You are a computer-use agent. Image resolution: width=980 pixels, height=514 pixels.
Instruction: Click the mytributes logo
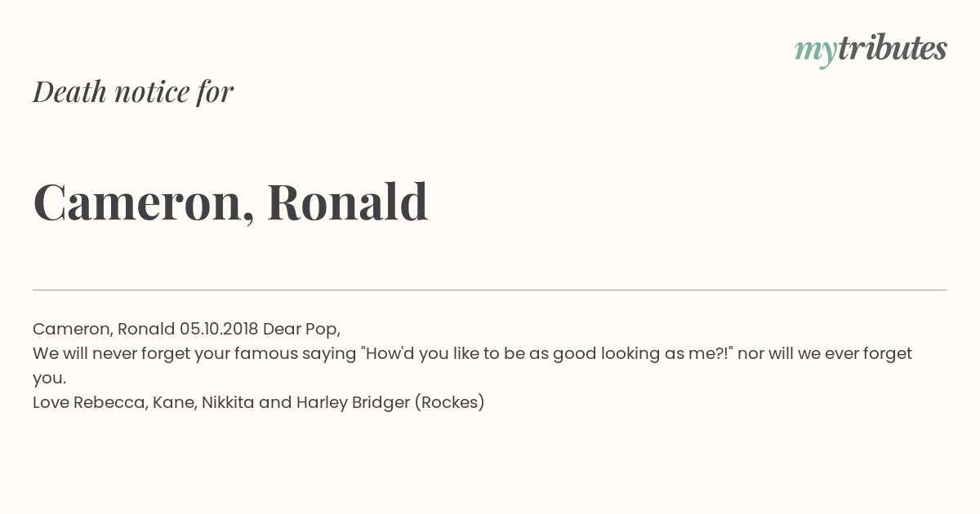[x=871, y=51]
